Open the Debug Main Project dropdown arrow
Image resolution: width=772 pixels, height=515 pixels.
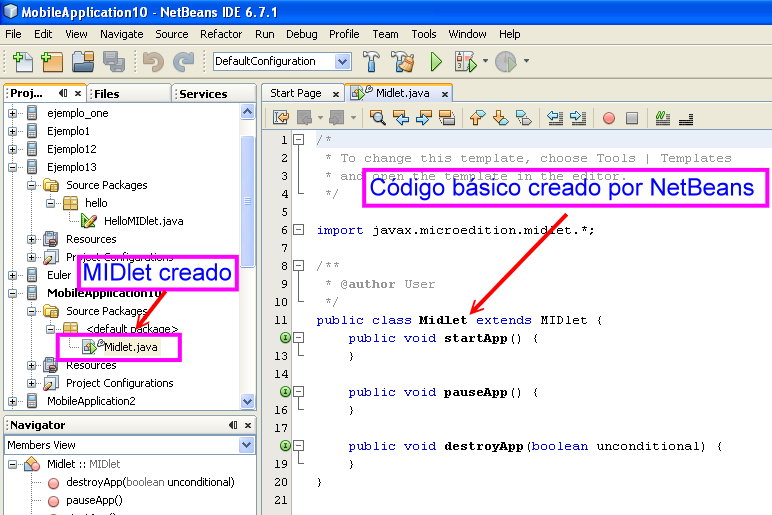tap(485, 61)
